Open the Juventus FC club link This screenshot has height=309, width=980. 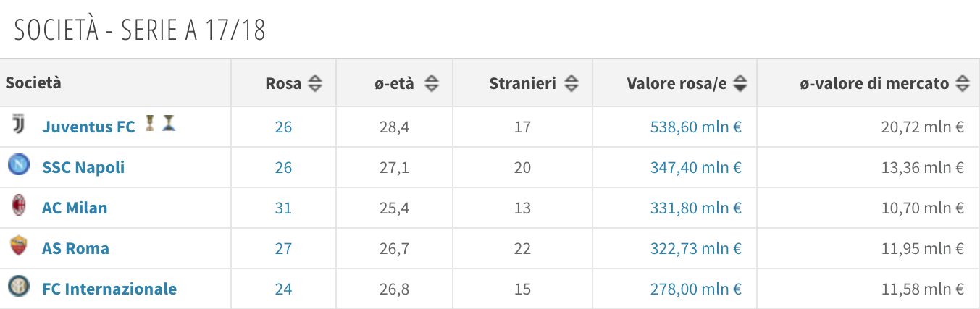(x=88, y=127)
